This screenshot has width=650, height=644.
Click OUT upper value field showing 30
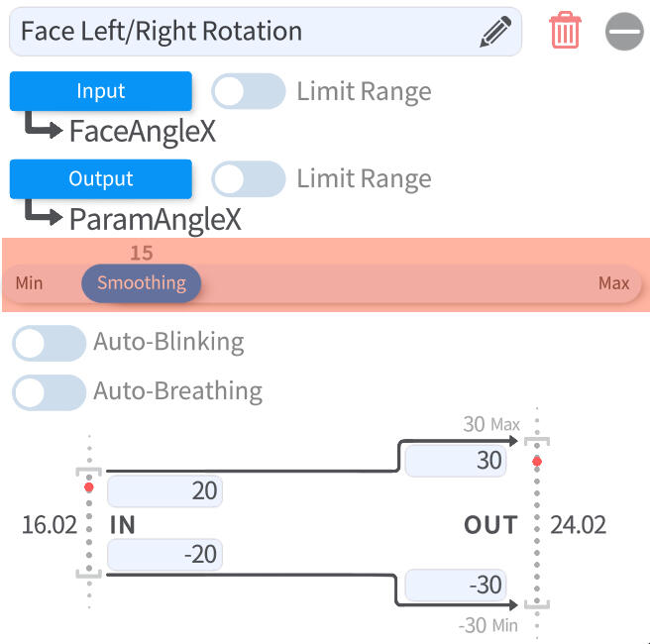(456, 461)
